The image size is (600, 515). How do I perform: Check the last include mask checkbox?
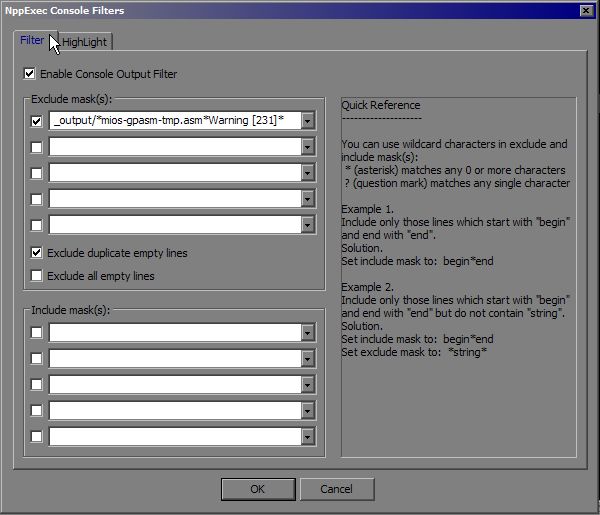coord(37,436)
